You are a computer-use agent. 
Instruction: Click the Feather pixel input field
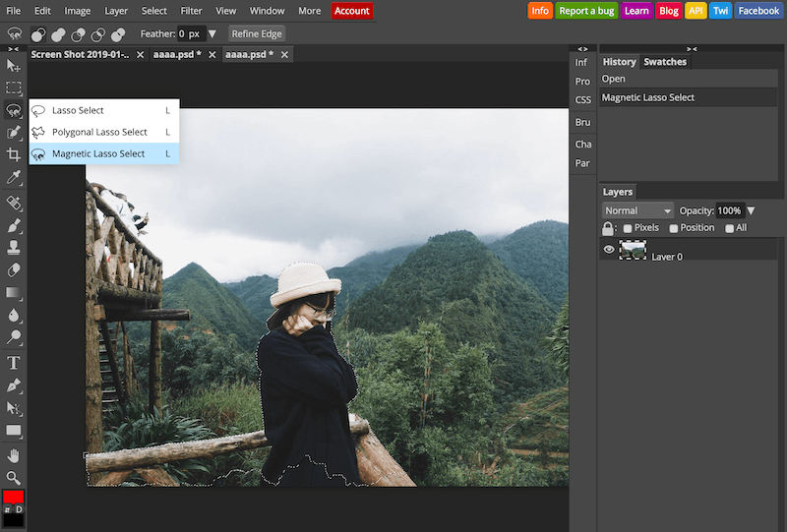(x=192, y=33)
